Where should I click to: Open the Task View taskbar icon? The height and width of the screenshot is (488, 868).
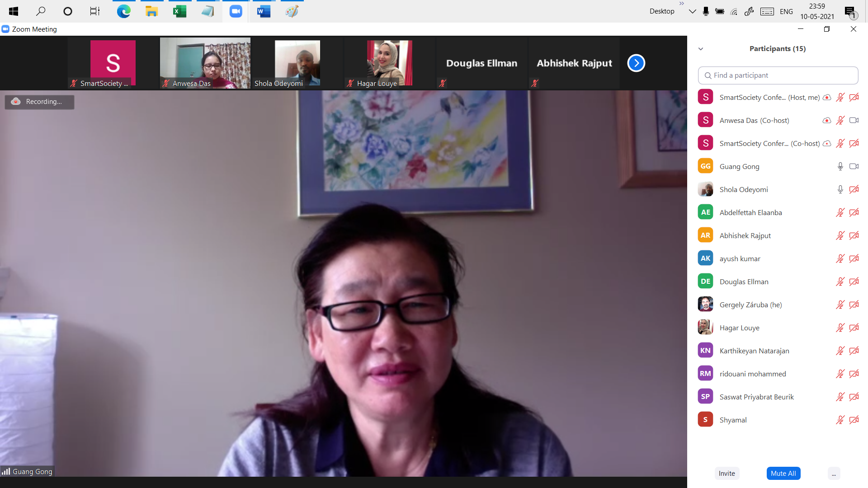click(x=95, y=11)
